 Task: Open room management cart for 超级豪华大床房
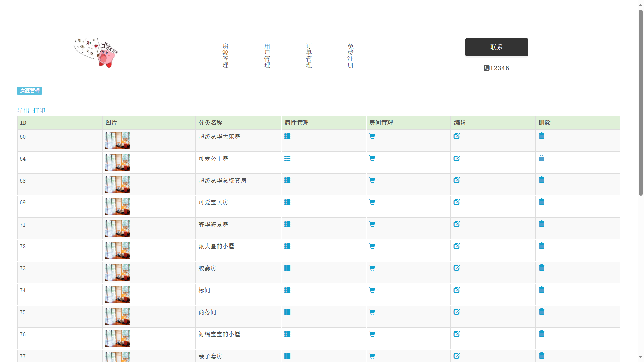[372, 136]
